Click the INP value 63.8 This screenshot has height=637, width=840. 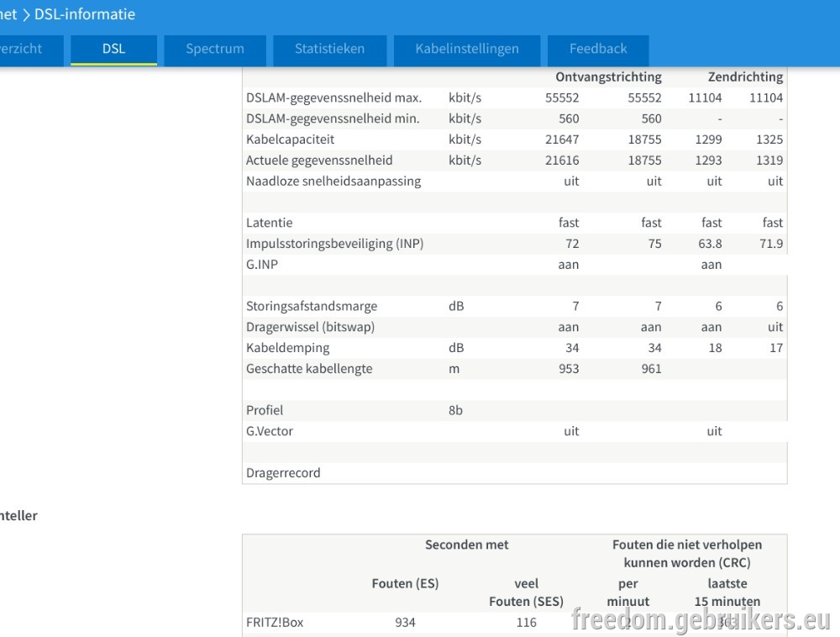[710, 244]
